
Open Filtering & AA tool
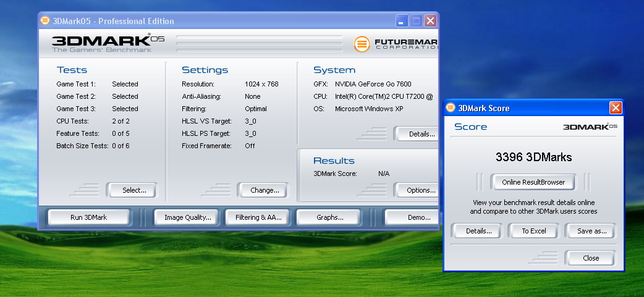click(258, 217)
